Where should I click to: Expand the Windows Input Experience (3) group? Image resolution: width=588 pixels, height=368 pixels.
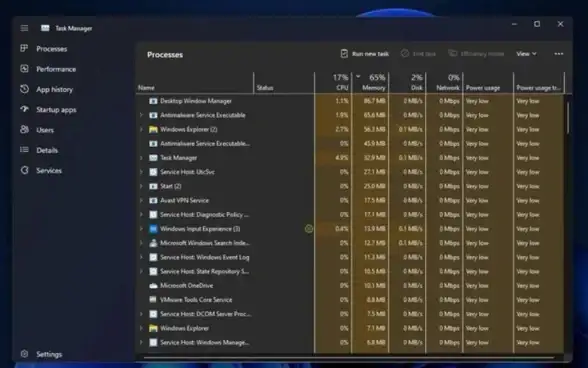(141, 229)
